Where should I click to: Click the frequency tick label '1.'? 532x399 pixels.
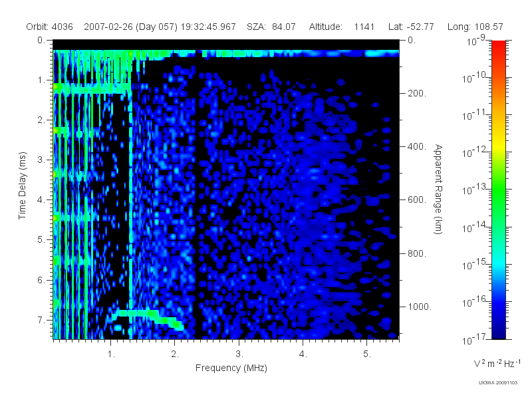click(111, 354)
